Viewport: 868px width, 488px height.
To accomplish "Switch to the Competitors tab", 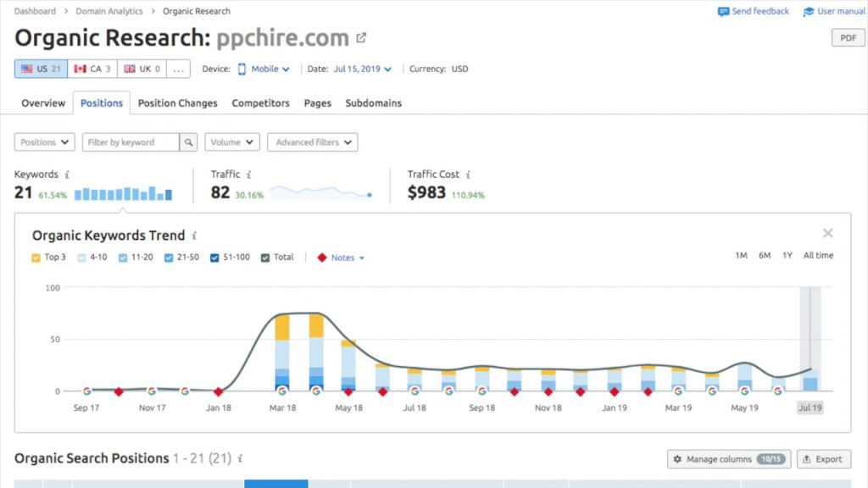I will [261, 103].
